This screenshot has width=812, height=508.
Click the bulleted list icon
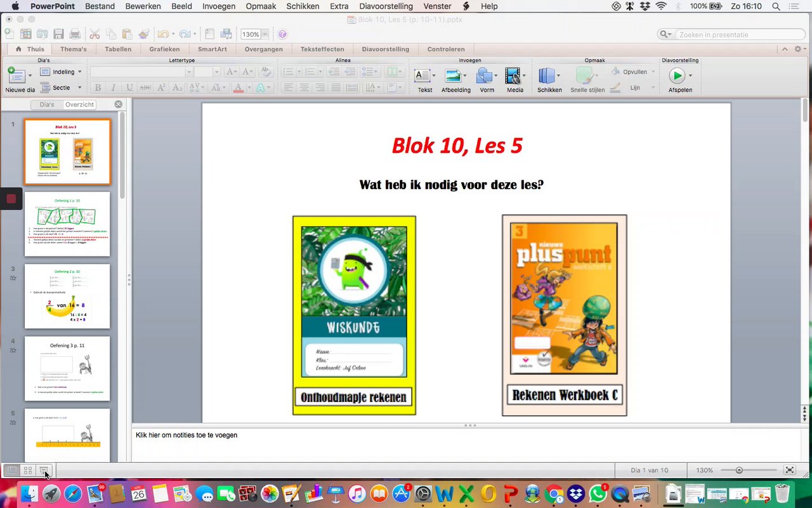pyautogui.click(x=287, y=72)
